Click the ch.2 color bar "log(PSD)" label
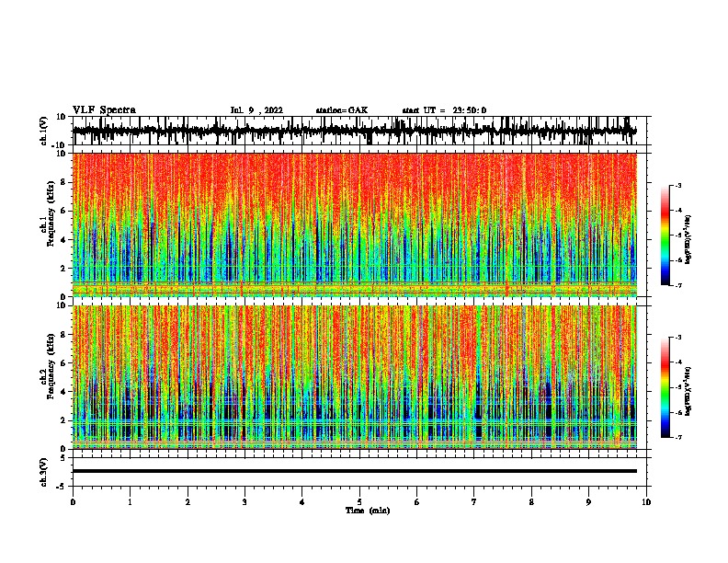Viewport: 728px width, 563px height. [688, 391]
